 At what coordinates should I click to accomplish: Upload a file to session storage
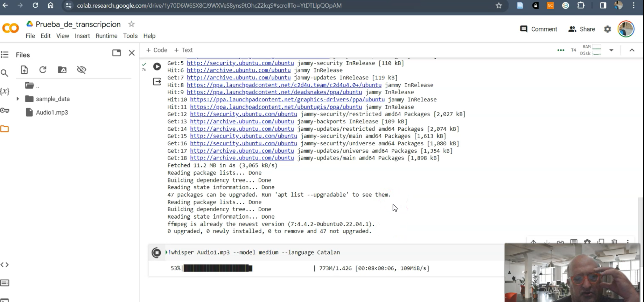pos(24,70)
